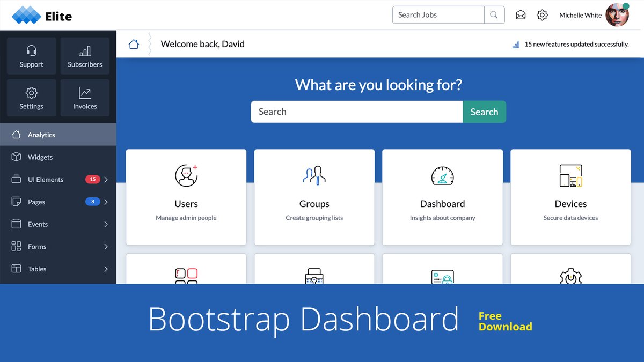The image size is (644, 362).
Task: Click the yellow Free Download text
Action: (x=505, y=321)
